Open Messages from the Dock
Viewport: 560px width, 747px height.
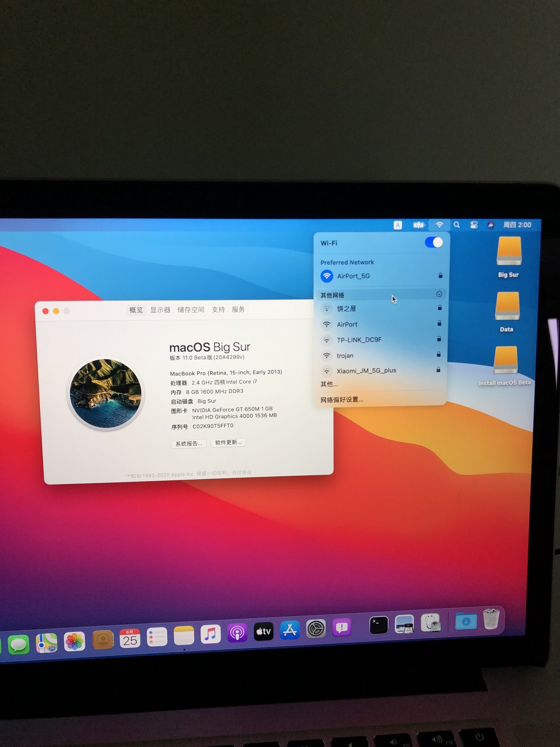[19, 644]
